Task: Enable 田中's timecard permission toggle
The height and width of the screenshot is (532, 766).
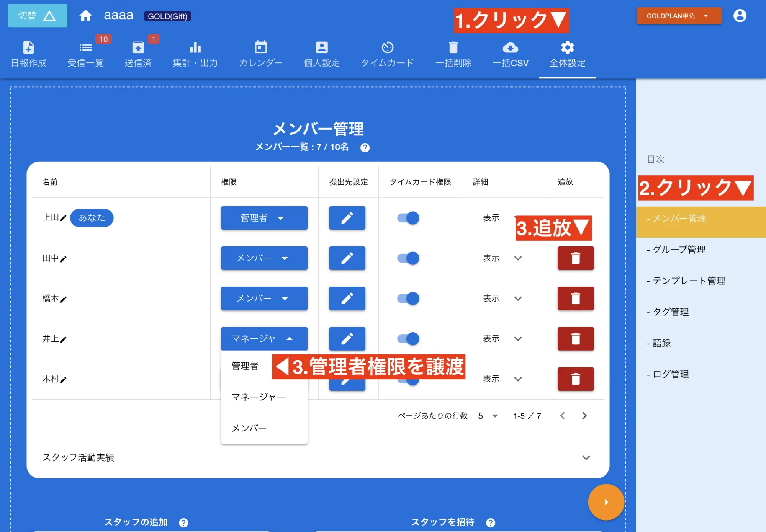Action: point(408,258)
